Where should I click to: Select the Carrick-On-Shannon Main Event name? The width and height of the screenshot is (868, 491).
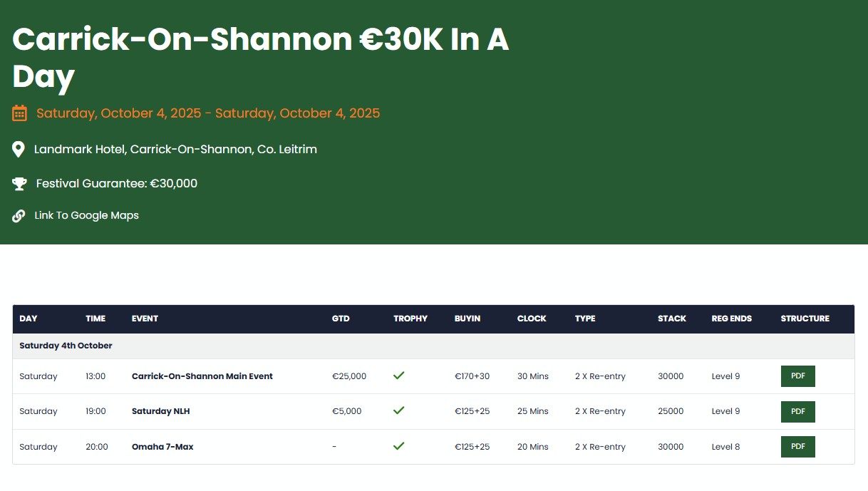coord(202,376)
